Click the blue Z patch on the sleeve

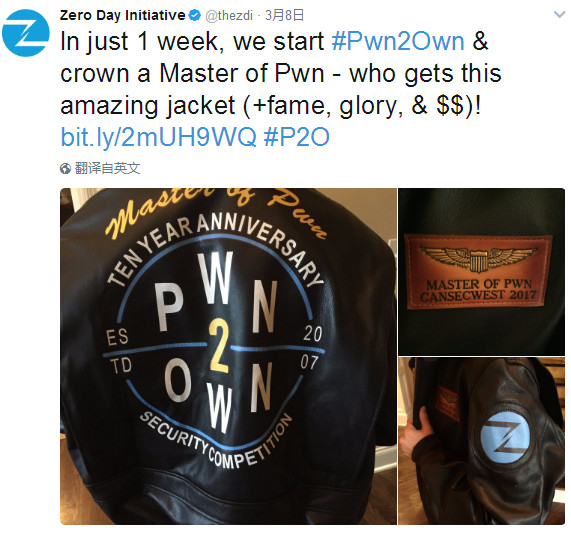[x=505, y=439]
